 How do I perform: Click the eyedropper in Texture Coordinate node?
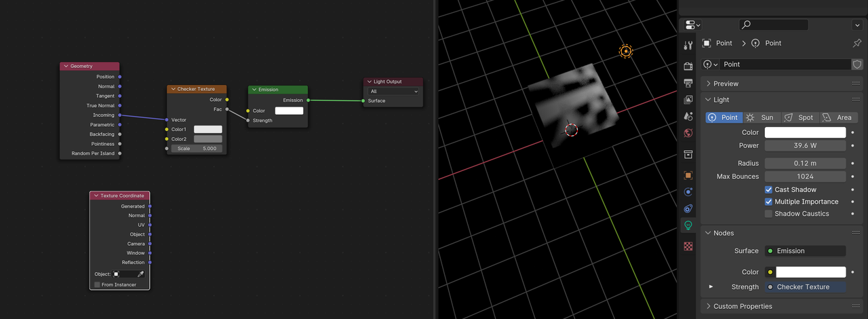(141, 274)
